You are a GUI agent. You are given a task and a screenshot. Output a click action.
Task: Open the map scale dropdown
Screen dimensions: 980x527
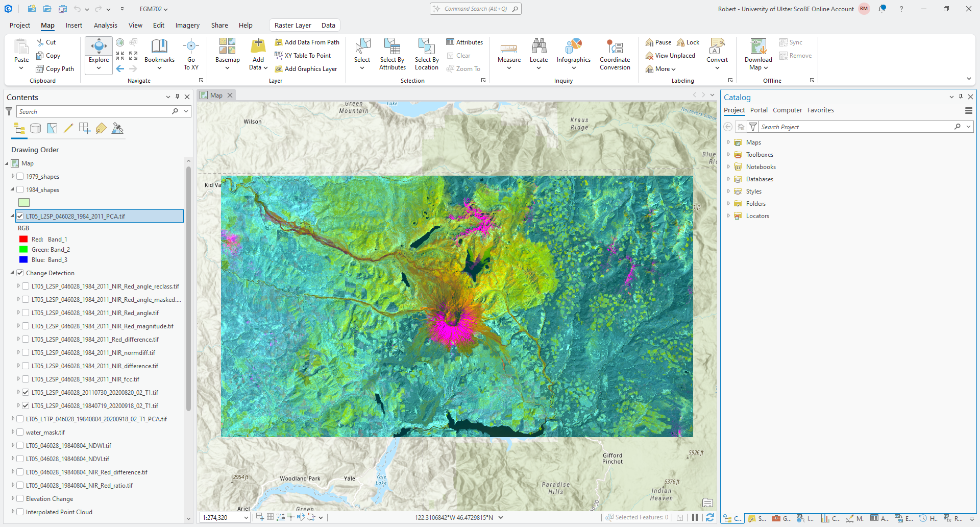[x=246, y=518]
